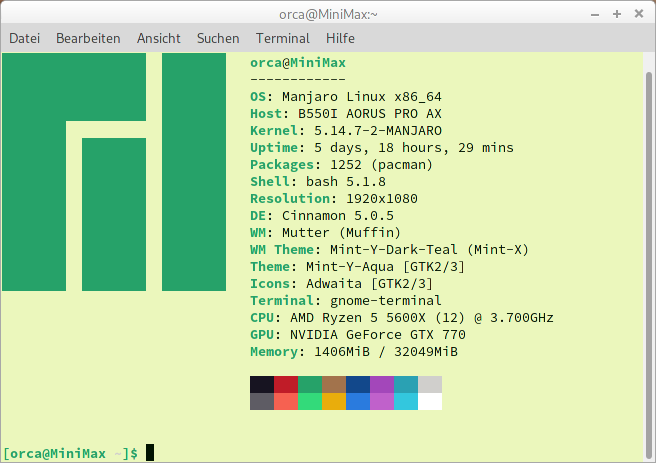Image resolution: width=656 pixels, height=463 pixels.
Task: Click the bright green color block
Action: (x=310, y=402)
